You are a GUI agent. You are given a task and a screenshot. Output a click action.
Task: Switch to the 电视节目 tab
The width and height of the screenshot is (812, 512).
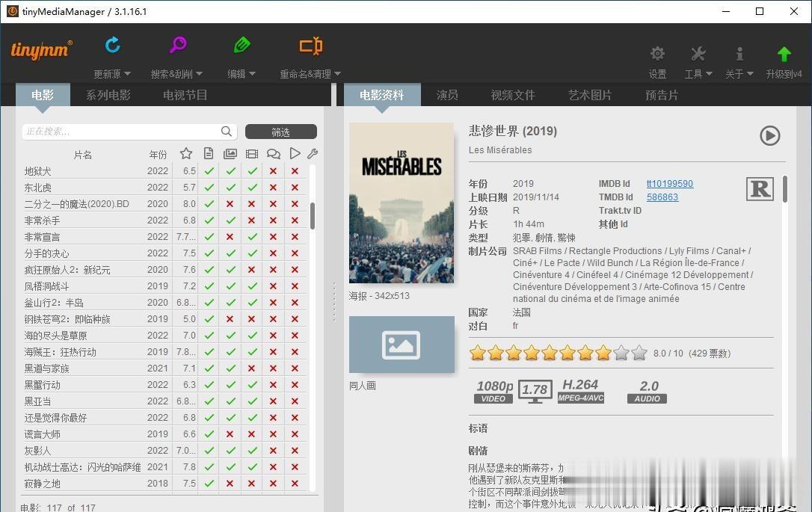[x=185, y=95]
